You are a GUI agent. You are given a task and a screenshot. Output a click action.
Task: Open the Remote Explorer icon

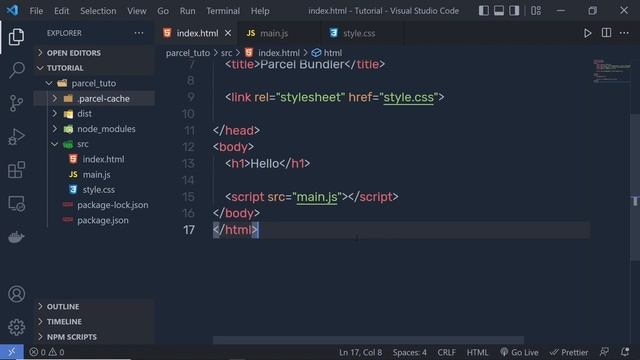(x=16, y=203)
